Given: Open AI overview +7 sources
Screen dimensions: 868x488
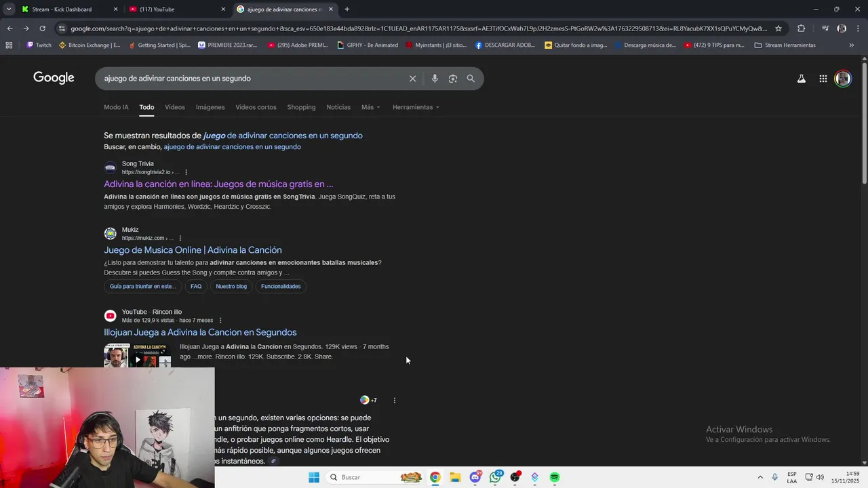Looking at the screenshot, I should [x=368, y=400].
